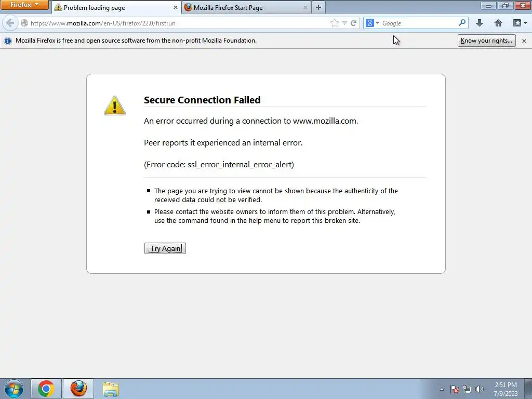Viewport: 532px width, 399px height.
Task: Click the Google search input box
Action: tap(419, 23)
